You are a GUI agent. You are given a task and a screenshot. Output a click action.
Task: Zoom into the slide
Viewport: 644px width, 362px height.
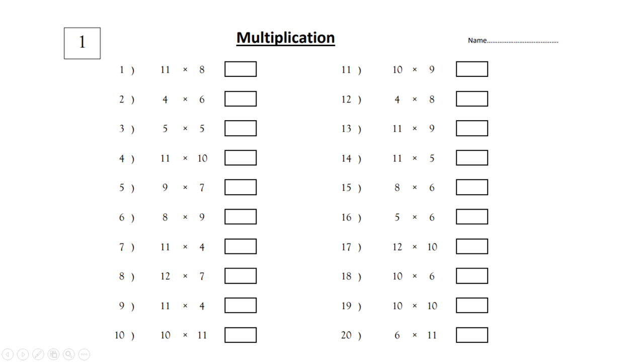[68, 354]
